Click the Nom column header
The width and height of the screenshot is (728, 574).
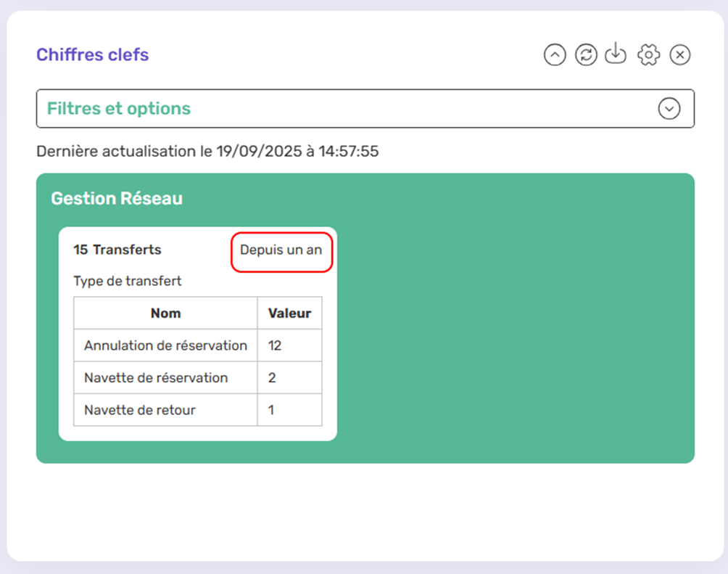click(x=165, y=313)
